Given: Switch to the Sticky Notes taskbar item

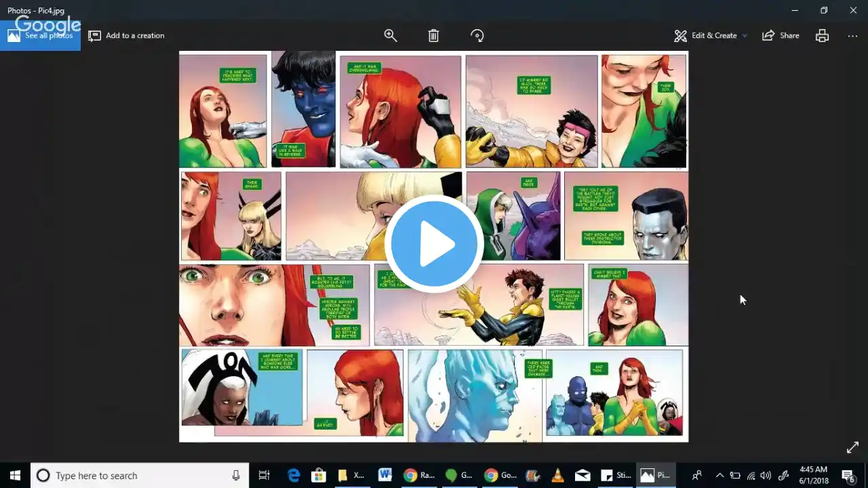Looking at the screenshot, I should click(x=616, y=475).
